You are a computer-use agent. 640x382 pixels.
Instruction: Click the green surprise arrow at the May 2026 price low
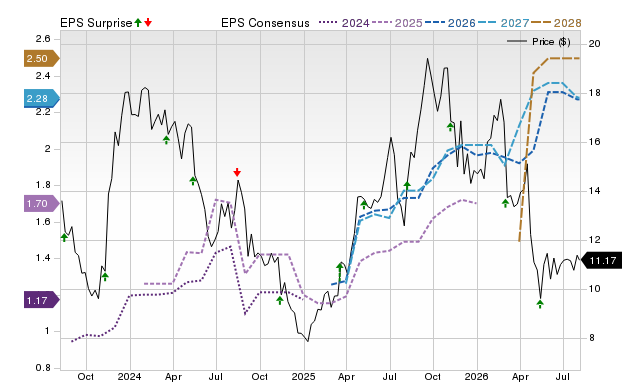[540, 304]
